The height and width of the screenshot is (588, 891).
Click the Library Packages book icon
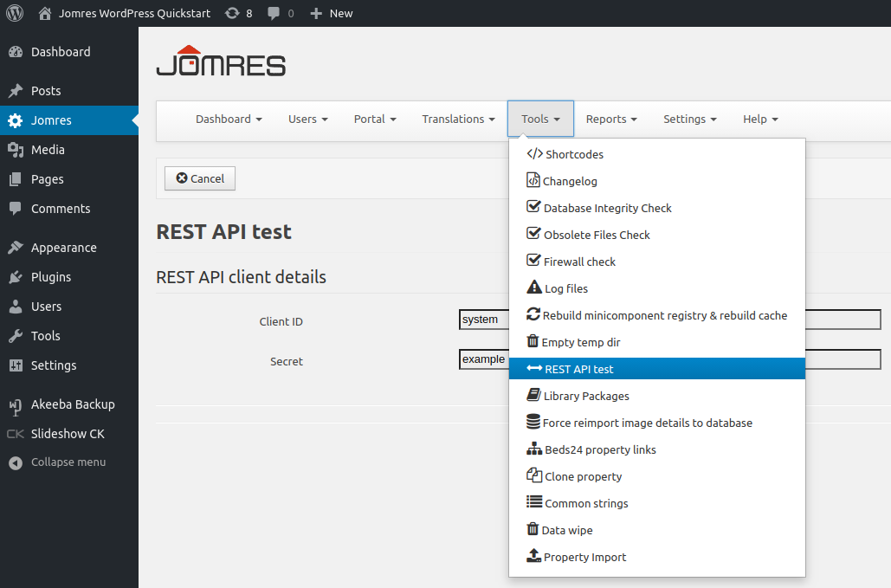[533, 394]
